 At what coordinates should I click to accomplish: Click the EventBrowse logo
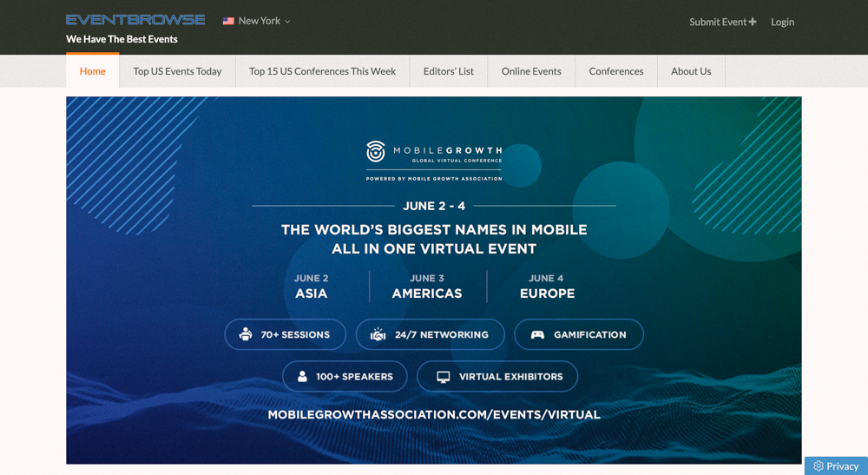135,21
